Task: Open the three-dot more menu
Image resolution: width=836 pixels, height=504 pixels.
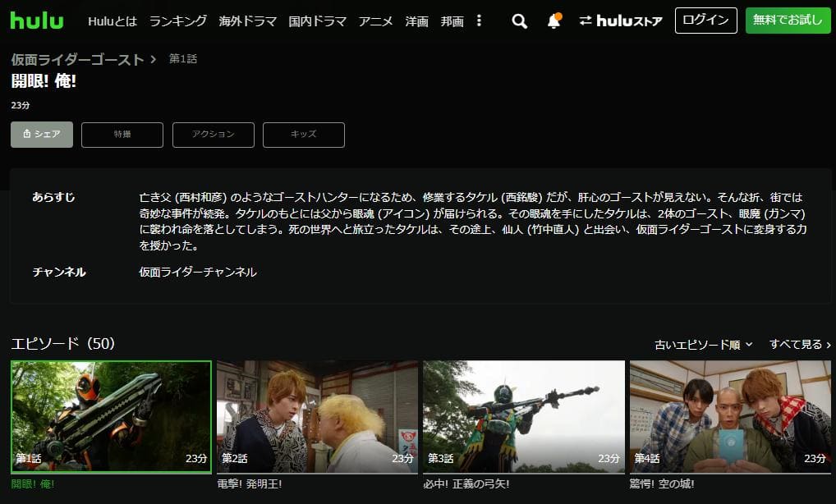Action: 479,21
